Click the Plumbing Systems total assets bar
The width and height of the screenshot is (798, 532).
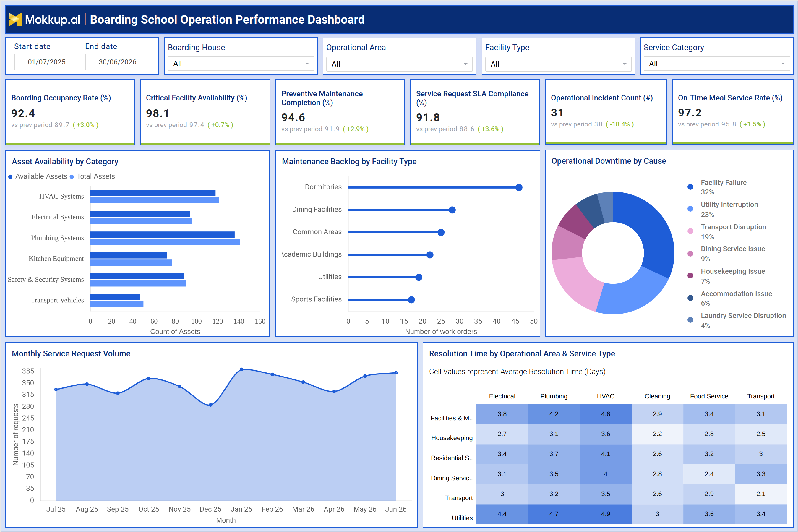pos(165,242)
